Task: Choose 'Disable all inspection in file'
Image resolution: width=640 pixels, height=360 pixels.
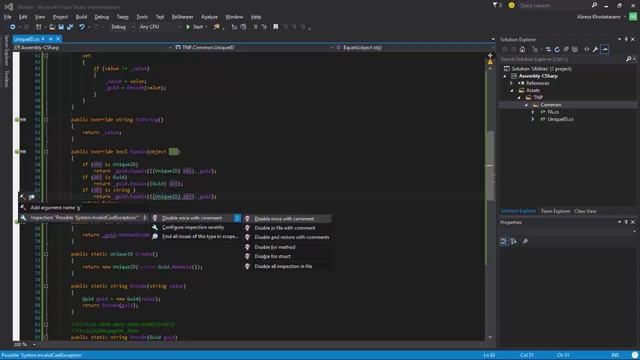Action: click(x=283, y=266)
